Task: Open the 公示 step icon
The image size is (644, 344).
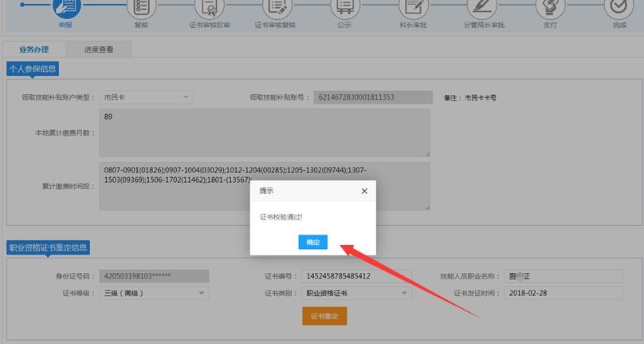Action: coord(344,6)
